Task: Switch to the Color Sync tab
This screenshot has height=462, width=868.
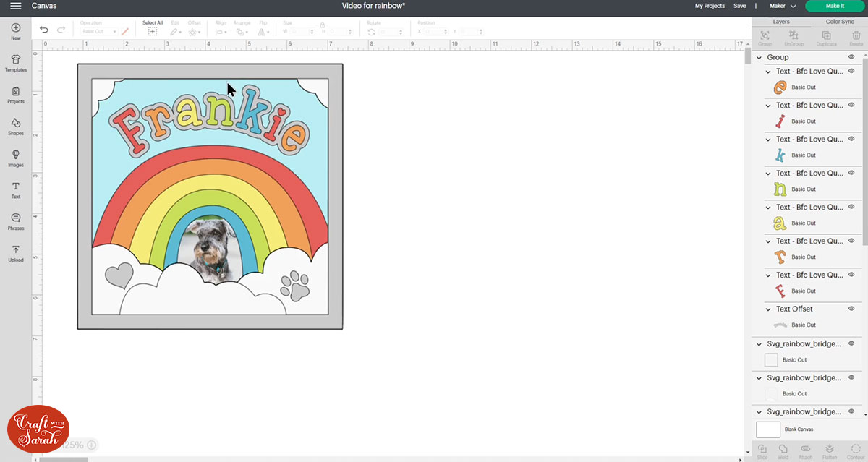Action: coord(839,22)
